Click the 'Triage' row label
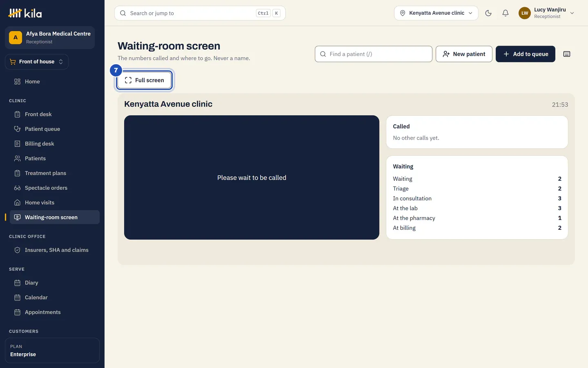Screen dimensions: 588x368 coord(401,188)
